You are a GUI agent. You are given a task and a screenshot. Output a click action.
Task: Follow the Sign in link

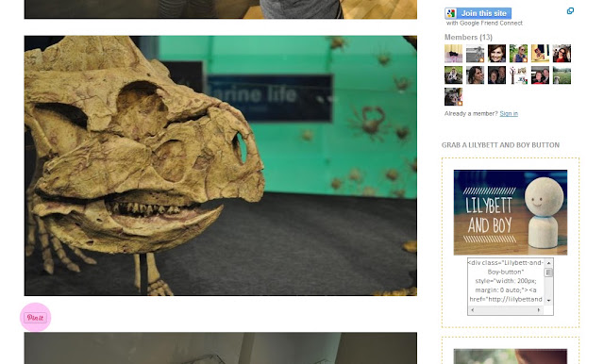click(x=509, y=113)
